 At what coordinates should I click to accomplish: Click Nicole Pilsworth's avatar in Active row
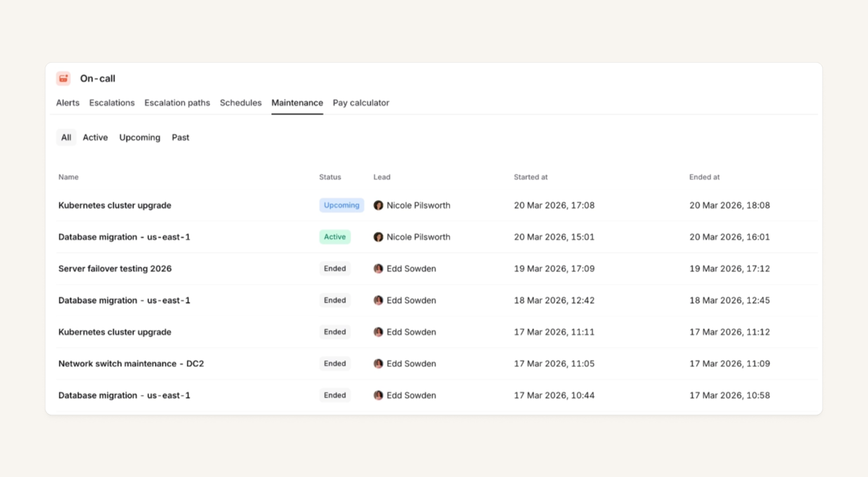(x=378, y=237)
